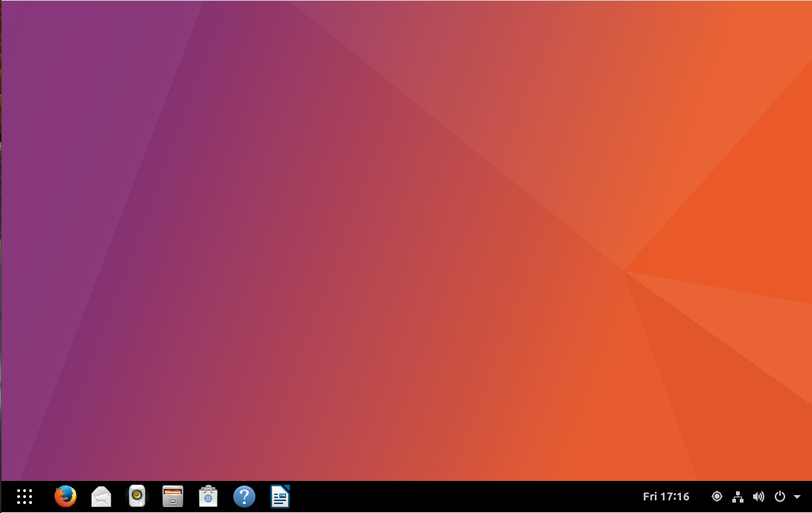812x513 pixels.
Task: Click the volume speaker icon
Action: (758, 497)
